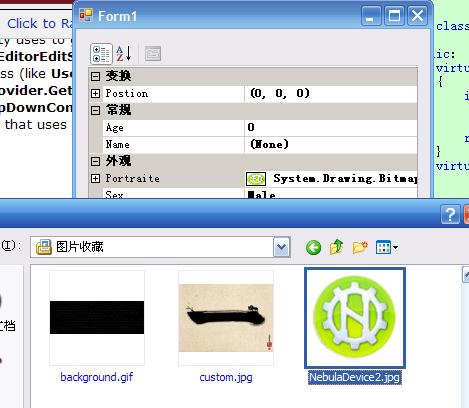
Task: Open the Property Pages toolbar button
Action: pyautogui.click(x=153, y=54)
